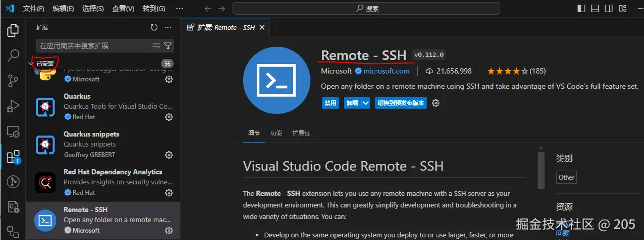The image size is (644, 240).
Task: Click the Remote - SSH large logo
Action: [277, 80]
